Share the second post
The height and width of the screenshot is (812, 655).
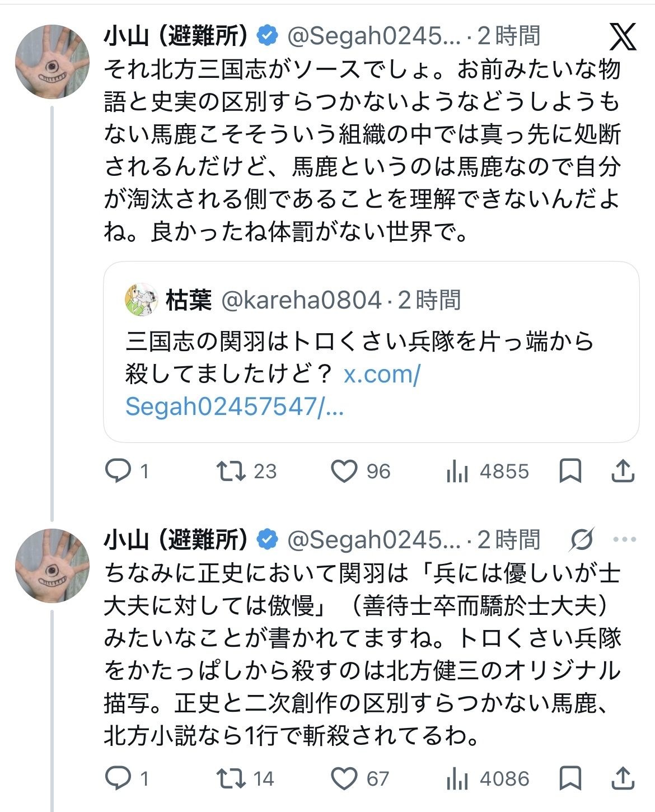tap(623, 778)
